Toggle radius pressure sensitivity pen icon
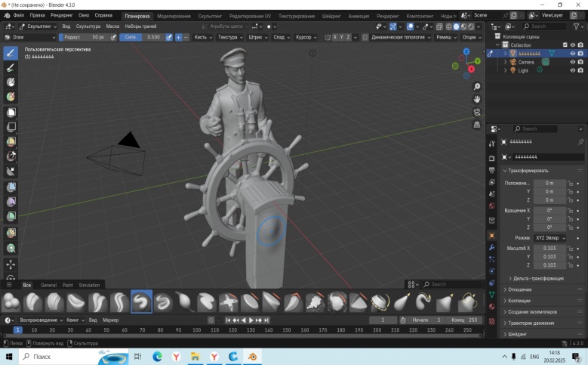The width and height of the screenshot is (588, 365). (x=113, y=37)
